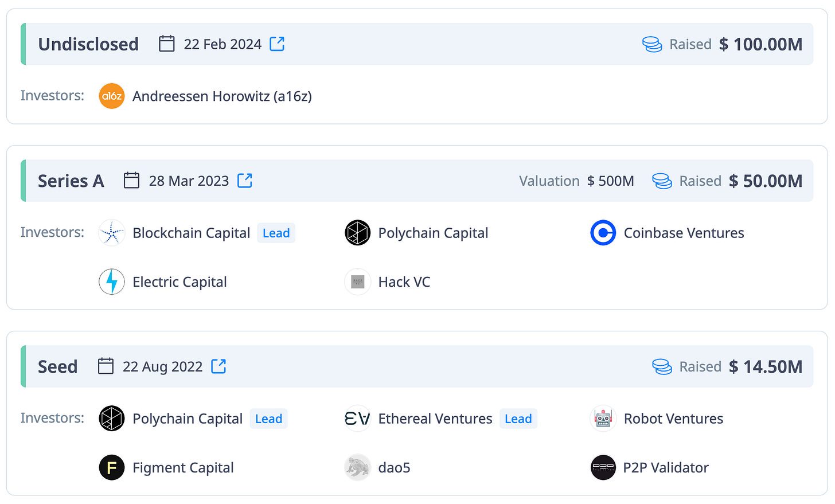
Task: Open Hack VC investor page
Action: [404, 282]
